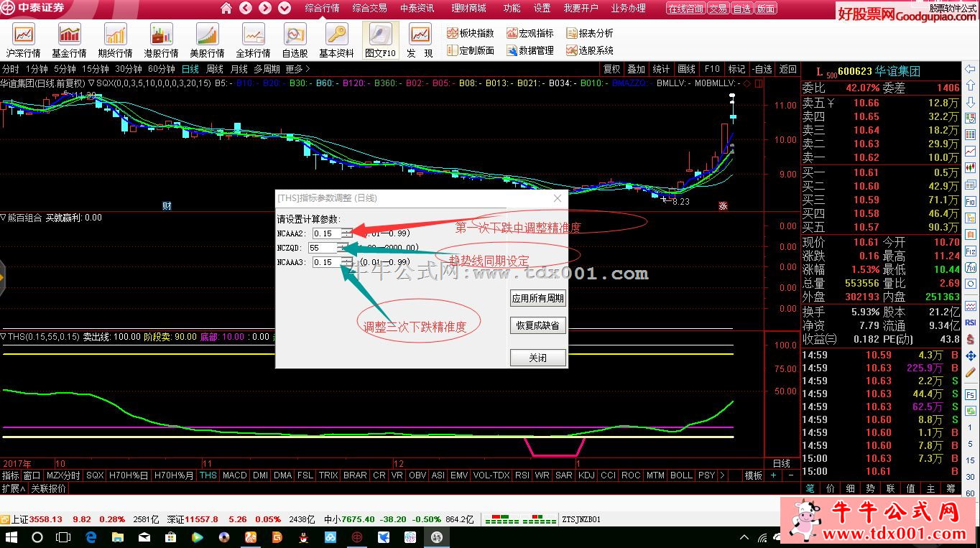Click the 扩展 expander at bottom left
Image resolution: width=980 pixels, height=548 pixels.
point(13,488)
